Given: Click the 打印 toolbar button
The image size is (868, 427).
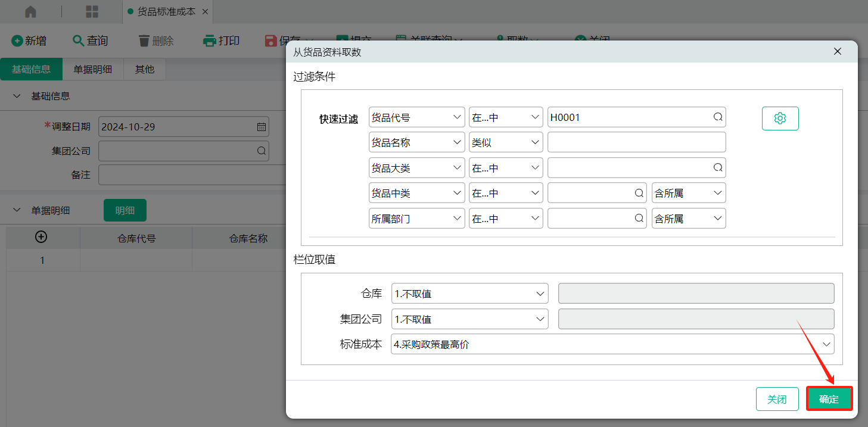Looking at the screenshot, I should [222, 40].
